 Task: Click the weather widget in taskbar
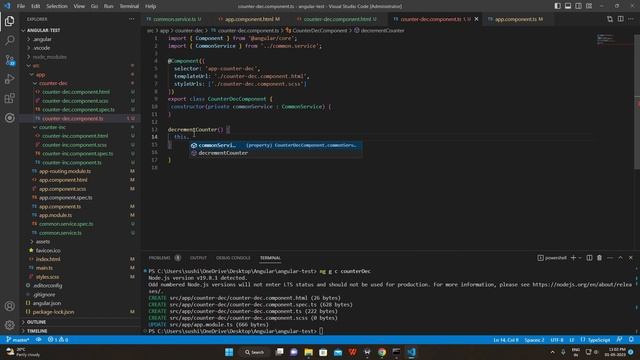click(x=23, y=352)
